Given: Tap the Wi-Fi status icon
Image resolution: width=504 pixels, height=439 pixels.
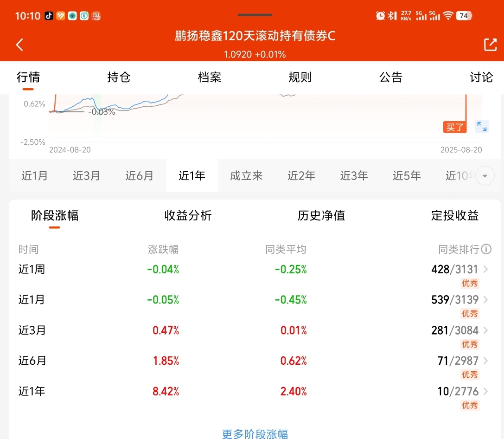Looking at the screenshot, I should 448,15.
